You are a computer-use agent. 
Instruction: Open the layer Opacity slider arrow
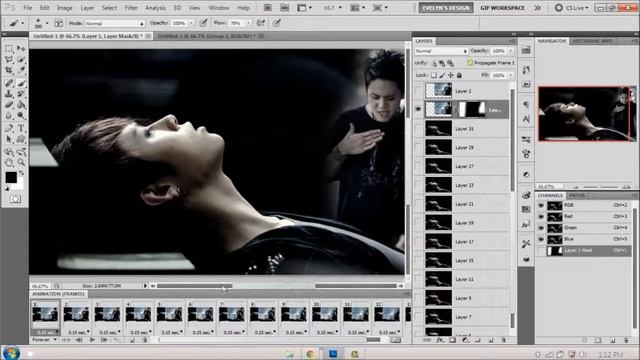pos(511,51)
